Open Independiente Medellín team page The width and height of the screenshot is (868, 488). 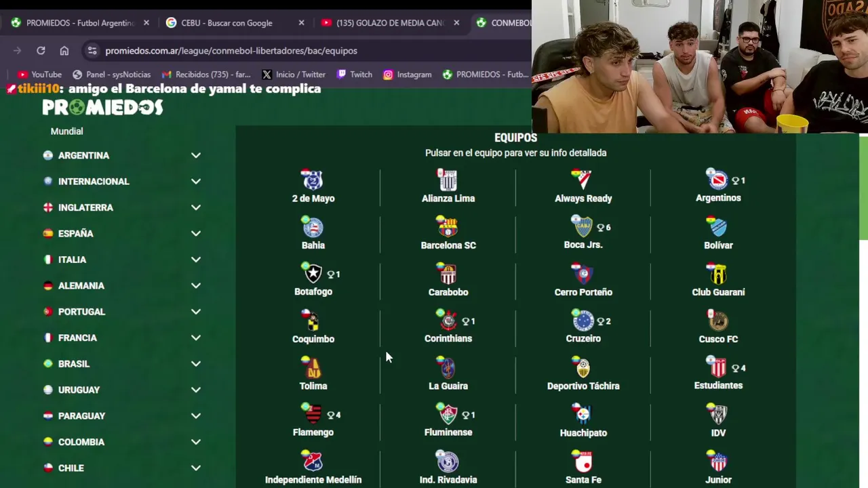313,468
